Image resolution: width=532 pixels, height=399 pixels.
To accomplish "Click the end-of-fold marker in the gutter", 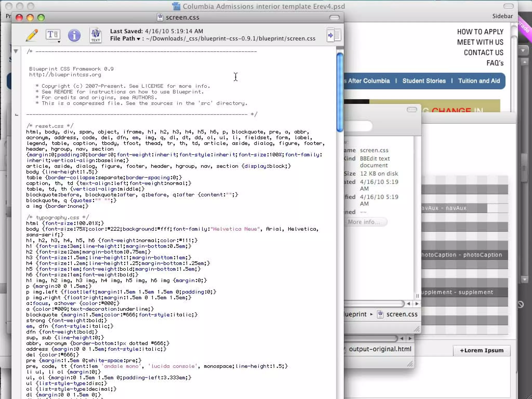I will pyautogui.click(x=17, y=115).
